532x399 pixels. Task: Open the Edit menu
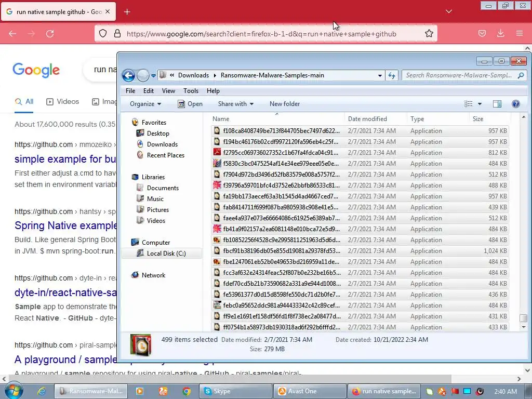tap(148, 90)
